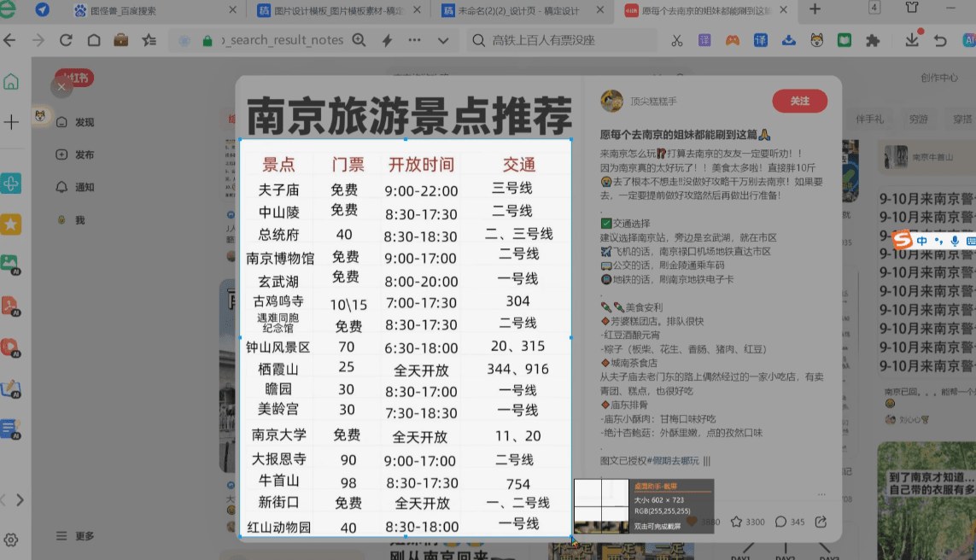The width and height of the screenshot is (976, 560).
Task: Expand sidebar with right chevron arrow
Action: coord(20,499)
